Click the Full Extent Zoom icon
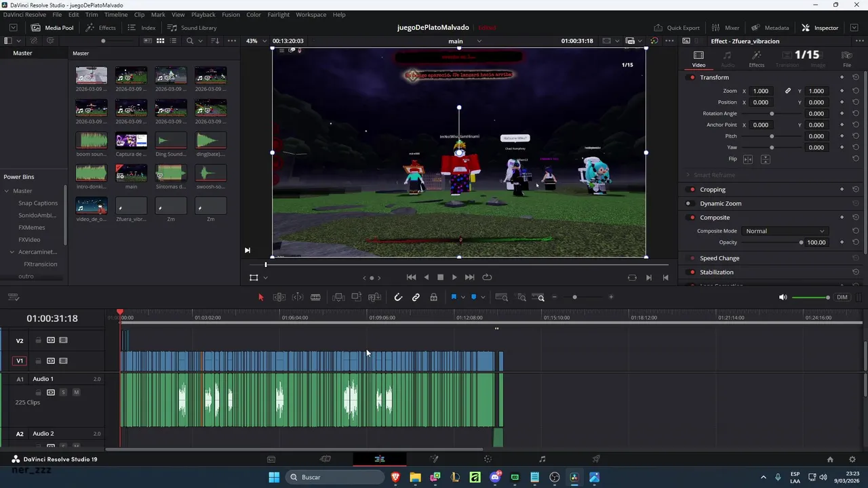Image resolution: width=868 pixels, height=488 pixels. pos(502,297)
